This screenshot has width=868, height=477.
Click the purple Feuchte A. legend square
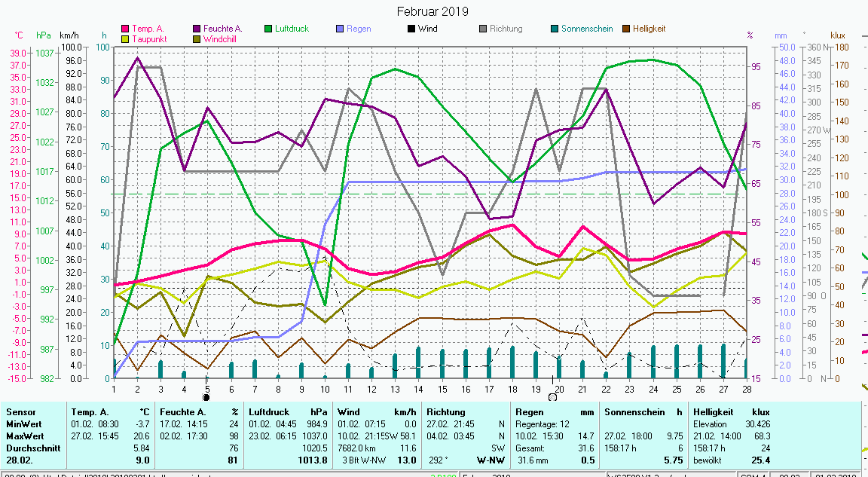(197, 29)
